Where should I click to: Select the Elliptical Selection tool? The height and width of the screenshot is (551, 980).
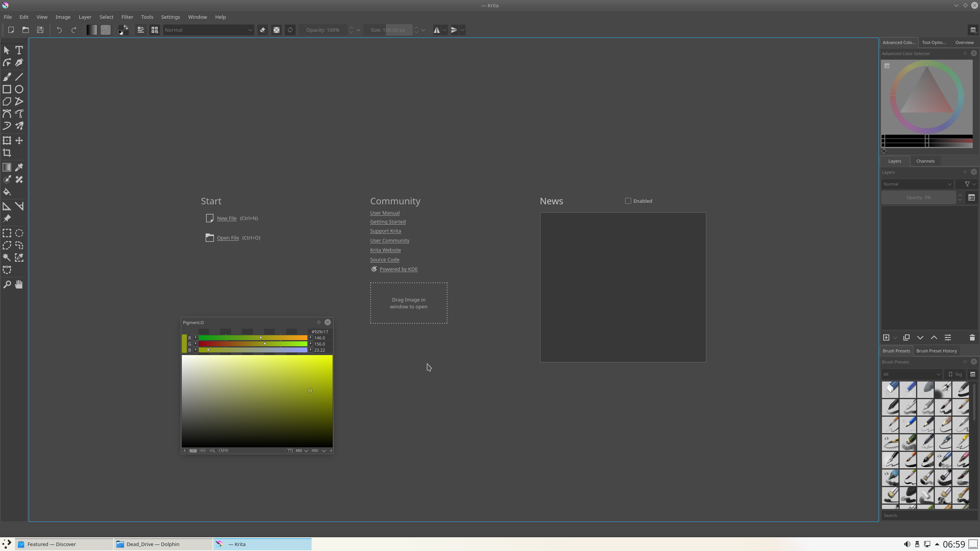19,233
